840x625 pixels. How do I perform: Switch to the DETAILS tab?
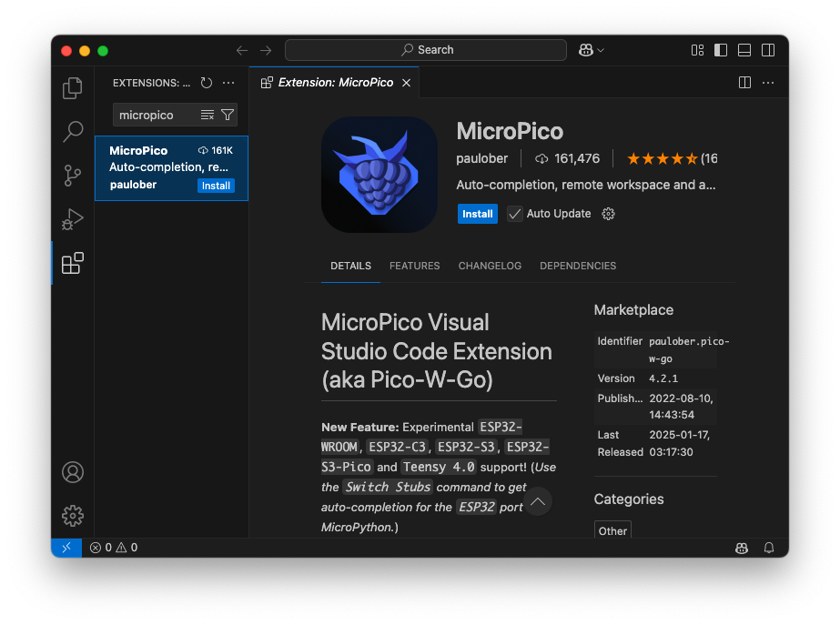pos(350,266)
